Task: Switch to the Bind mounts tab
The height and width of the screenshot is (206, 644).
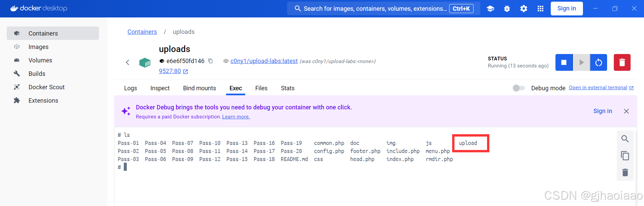Action: pyautogui.click(x=200, y=88)
